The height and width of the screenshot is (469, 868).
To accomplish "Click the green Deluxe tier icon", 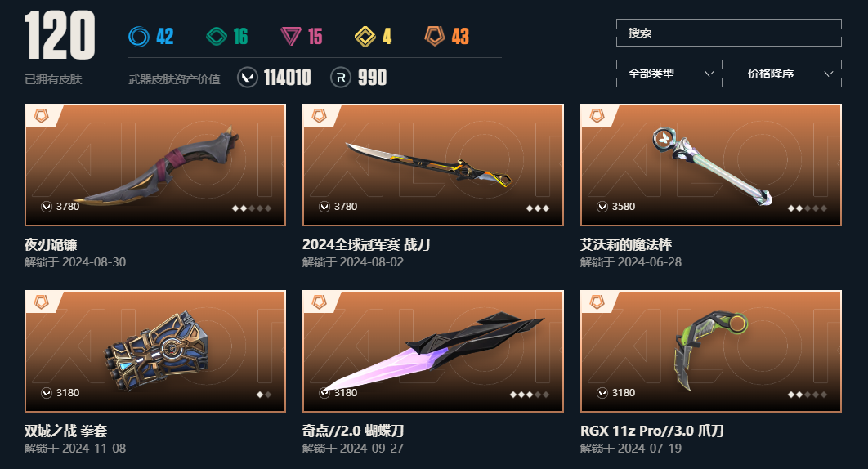I will click(217, 37).
